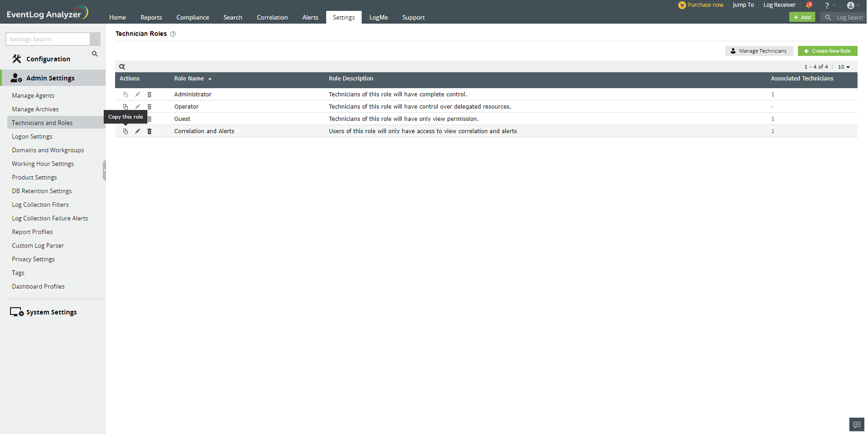Viewport: 868px width, 434px height.
Task: Focus the Log Search box
Action: tap(843, 17)
